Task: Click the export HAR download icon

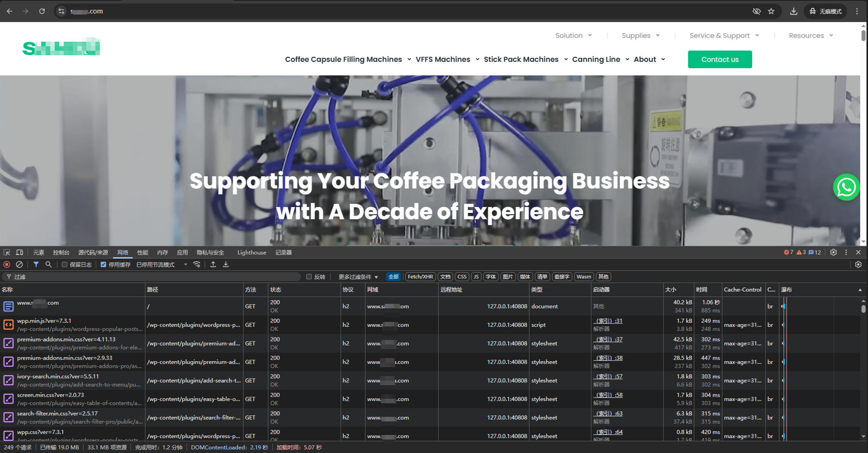Action: 226,265
